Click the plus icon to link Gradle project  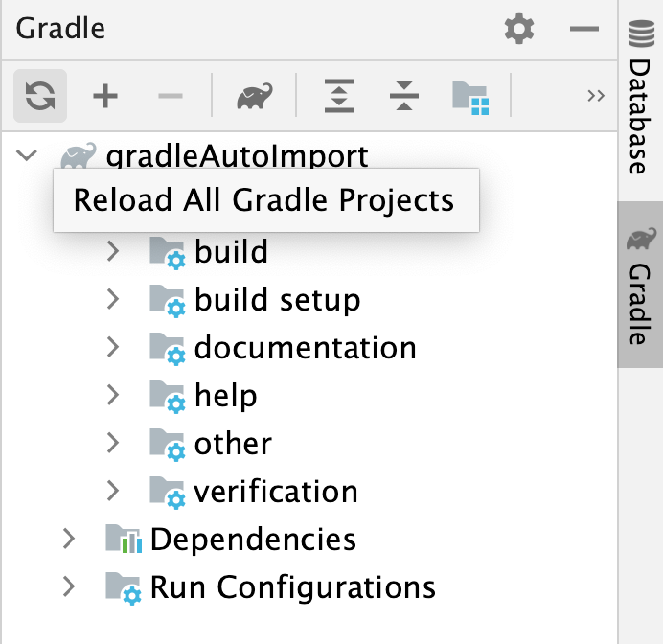tap(104, 96)
